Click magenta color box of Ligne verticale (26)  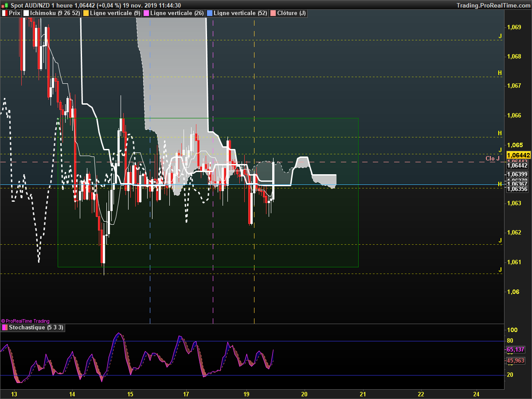pos(146,13)
